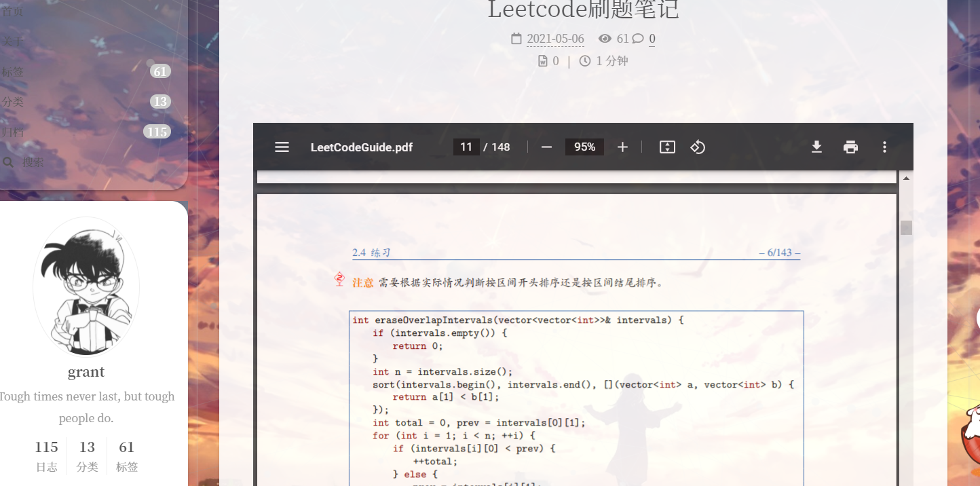Image resolution: width=980 pixels, height=486 pixels.
Task: Click the zoom out minus icon
Action: coord(546,147)
